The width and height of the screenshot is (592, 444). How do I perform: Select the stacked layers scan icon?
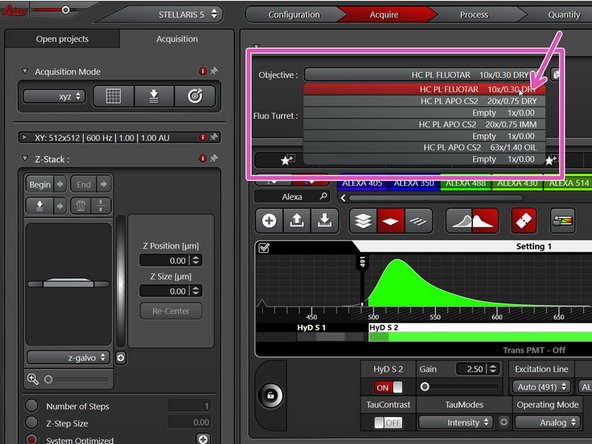(363, 221)
